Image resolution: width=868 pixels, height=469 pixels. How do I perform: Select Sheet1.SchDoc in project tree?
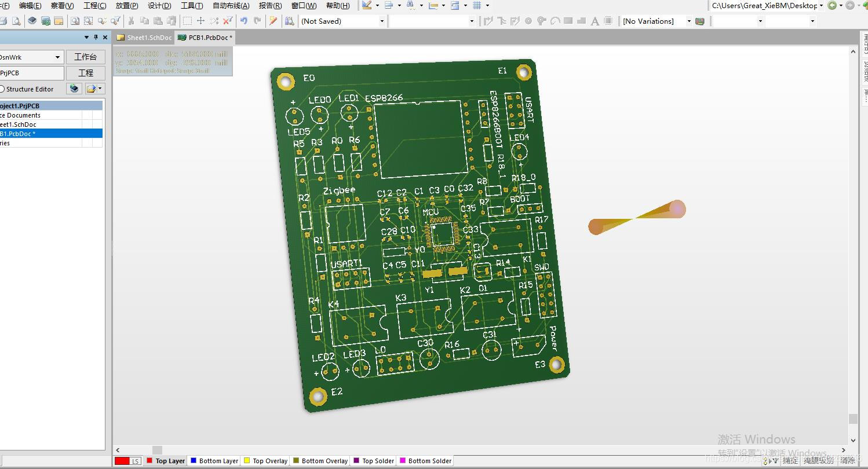[51, 124]
